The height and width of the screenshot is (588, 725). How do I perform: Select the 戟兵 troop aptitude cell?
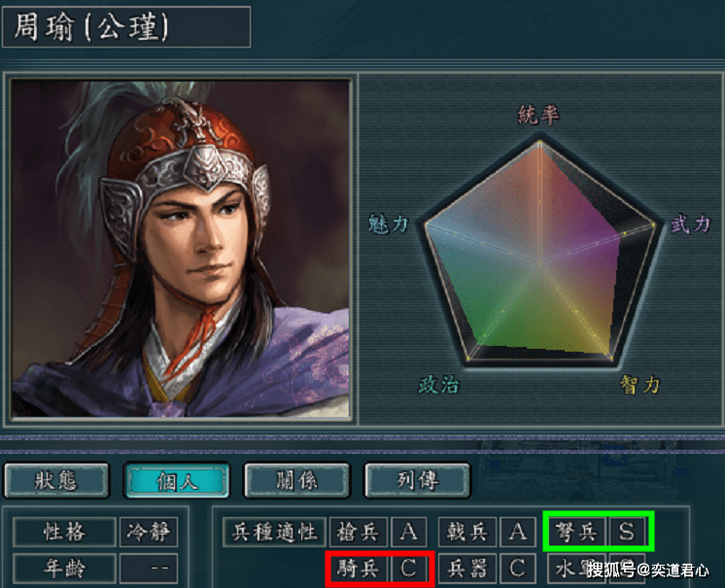(x=467, y=532)
